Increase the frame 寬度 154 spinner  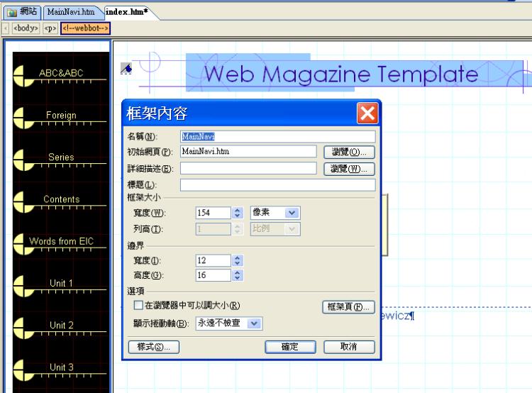[238, 209]
